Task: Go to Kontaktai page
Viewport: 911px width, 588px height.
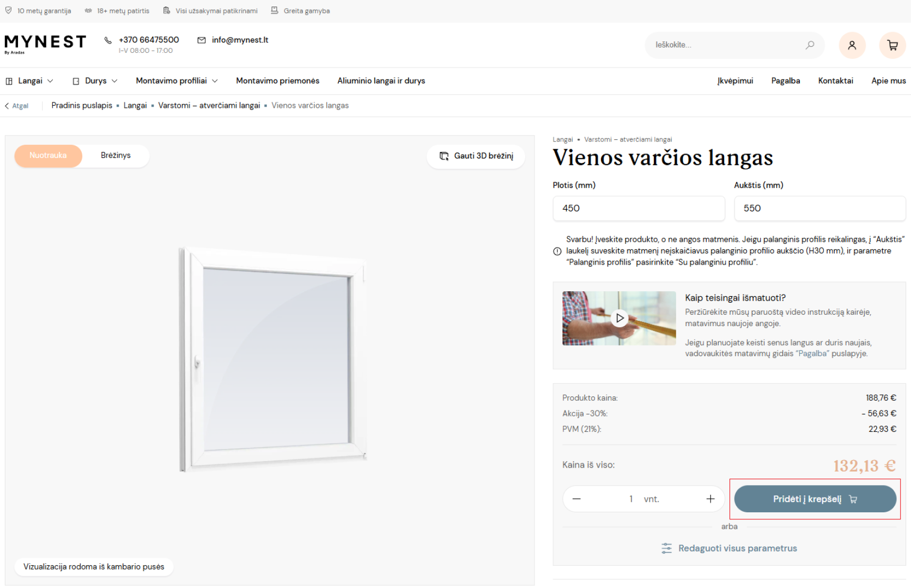Action: pyautogui.click(x=836, y=81)
